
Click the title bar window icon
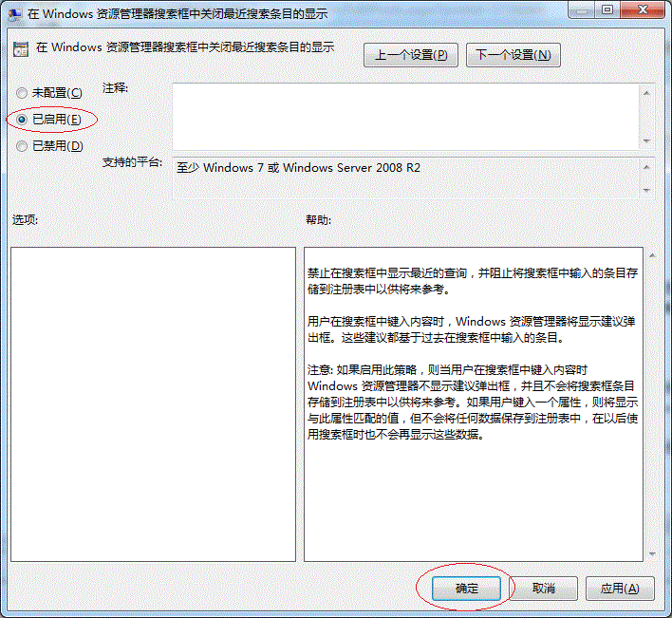point(15,14)
